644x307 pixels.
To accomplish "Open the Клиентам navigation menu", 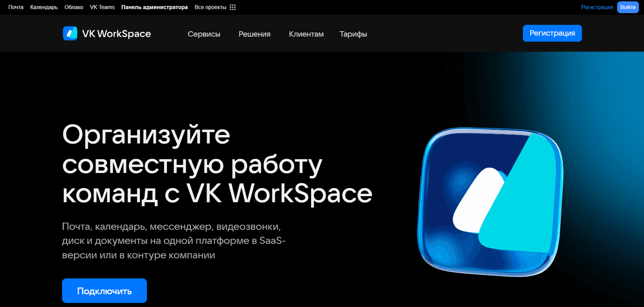I will [306, 34].
